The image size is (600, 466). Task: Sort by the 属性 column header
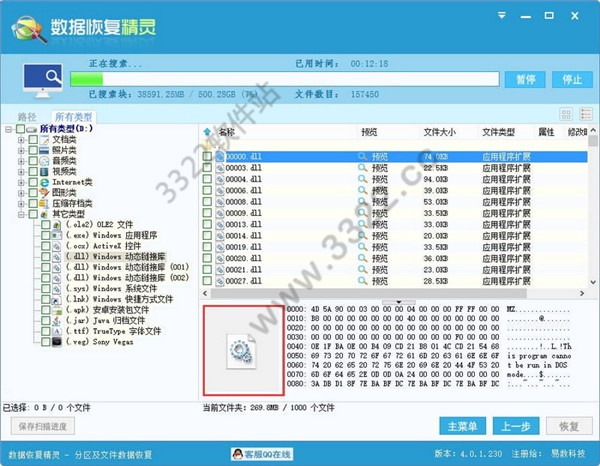546,132
